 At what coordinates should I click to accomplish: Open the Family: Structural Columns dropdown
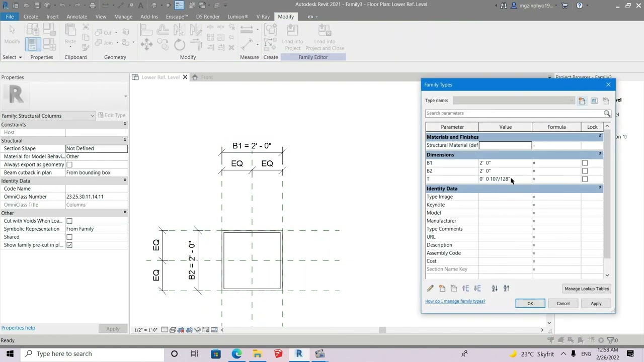coord(48,116)
